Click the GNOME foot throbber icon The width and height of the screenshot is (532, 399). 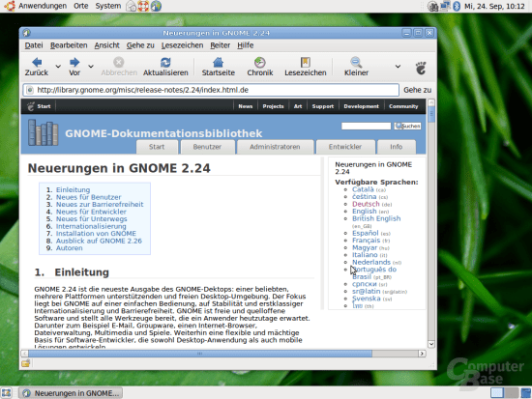pos(421,69)
